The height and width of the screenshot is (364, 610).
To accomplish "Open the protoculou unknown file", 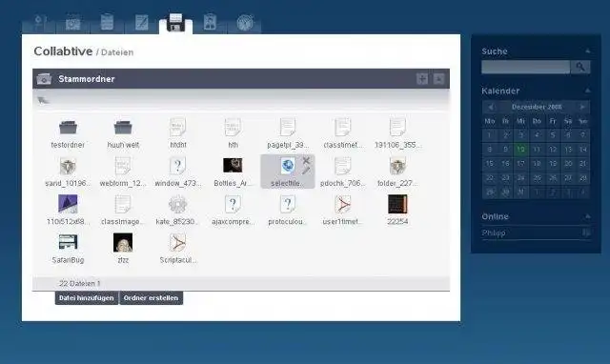I will pyautogui.click(x=288, y=204).
